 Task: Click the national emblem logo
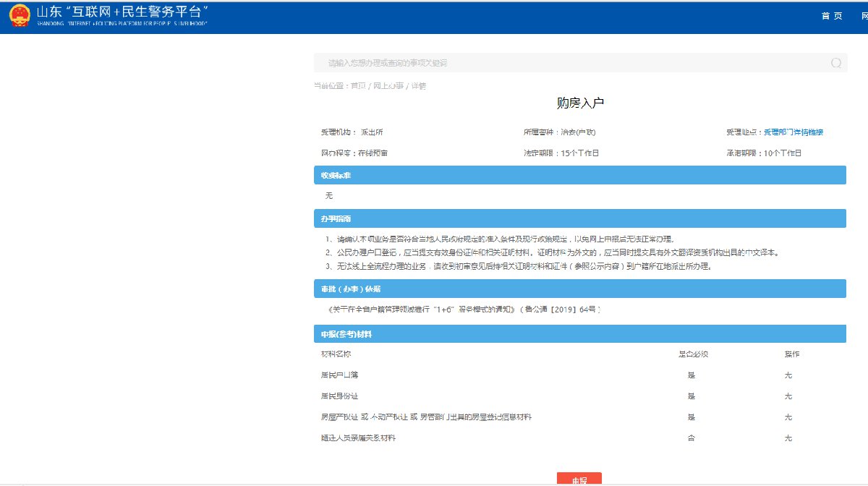click(x=17, y=17)
